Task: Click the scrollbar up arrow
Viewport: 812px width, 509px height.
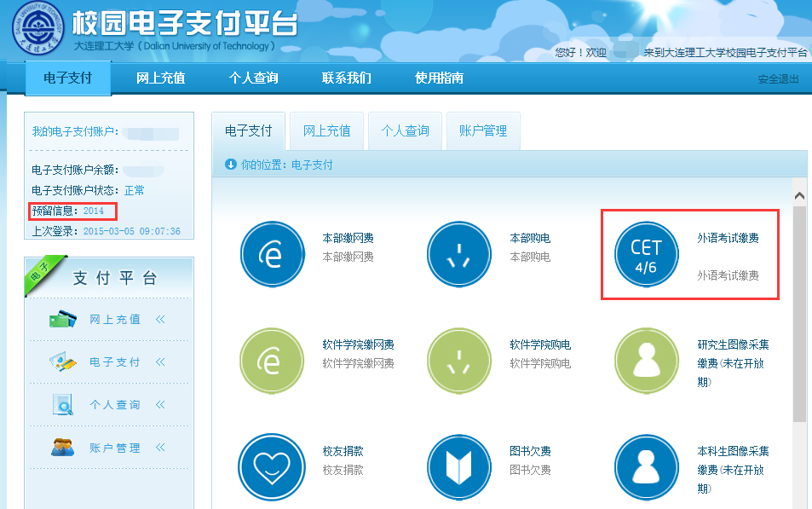Action: (x=799, y=195)
